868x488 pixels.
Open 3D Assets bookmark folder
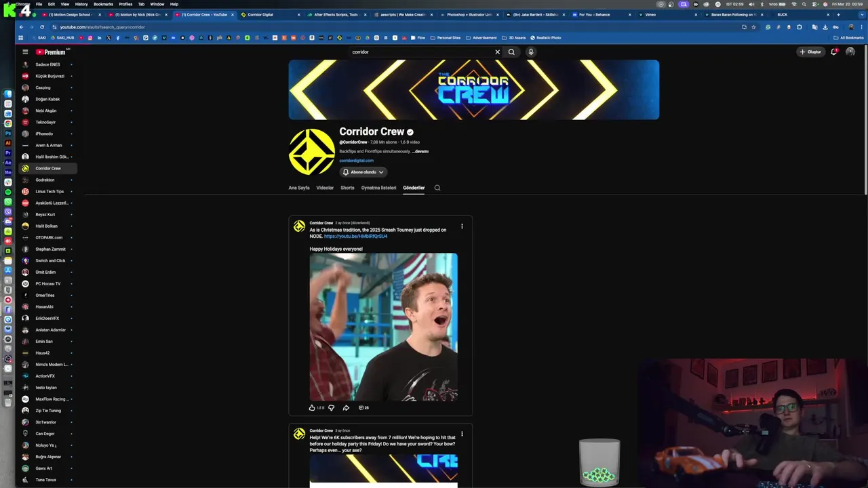[514, 38]
